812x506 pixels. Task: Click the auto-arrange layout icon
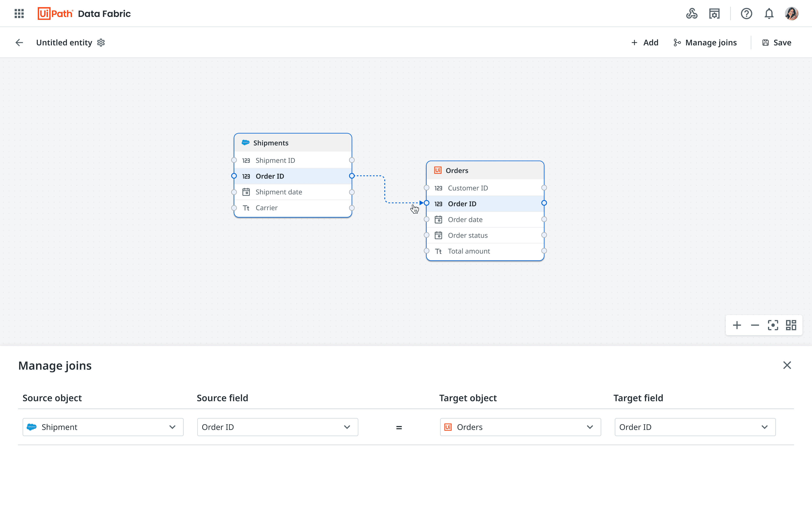[x=791, y=325]
